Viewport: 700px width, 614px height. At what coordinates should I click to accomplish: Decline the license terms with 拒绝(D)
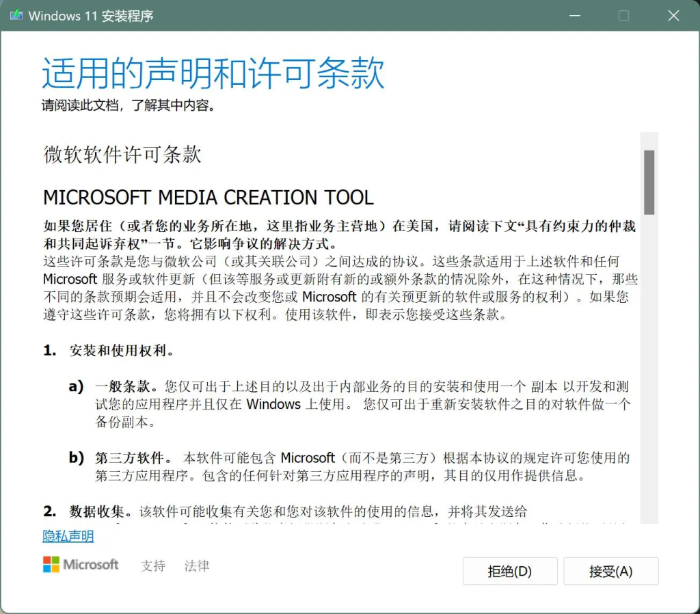coord(510,571)
